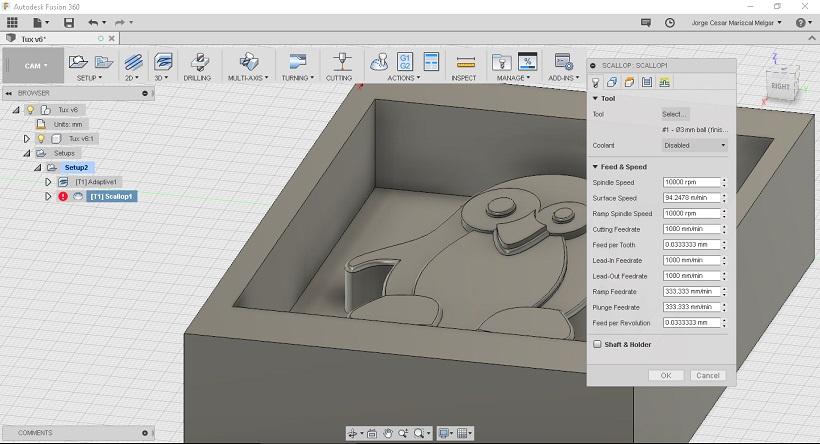This screenshot has height=444, width=820.
Task: Open the Display Settings dropdown in navigation bar
Action: click(x=446, y=433)
